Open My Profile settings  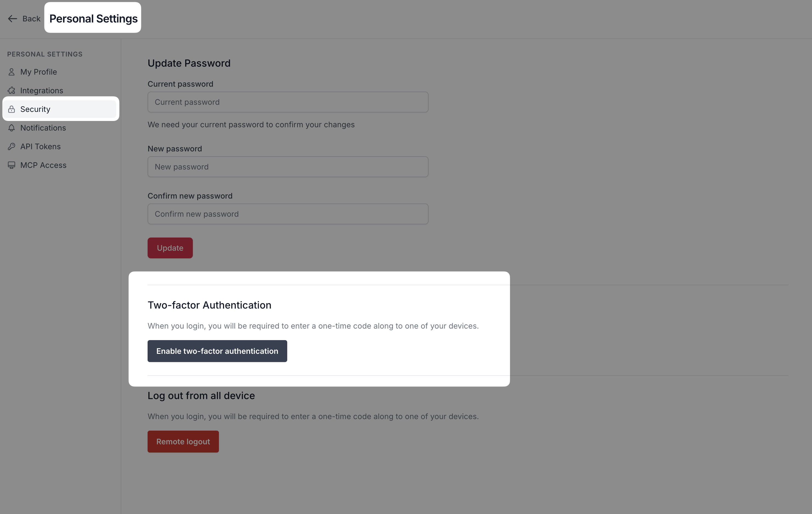38,72
